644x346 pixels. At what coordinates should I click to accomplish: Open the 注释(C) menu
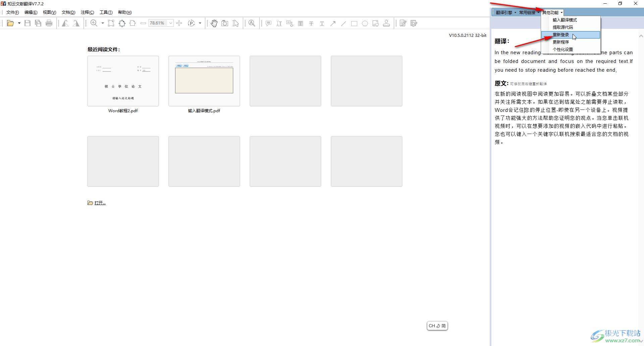[87, 12]
